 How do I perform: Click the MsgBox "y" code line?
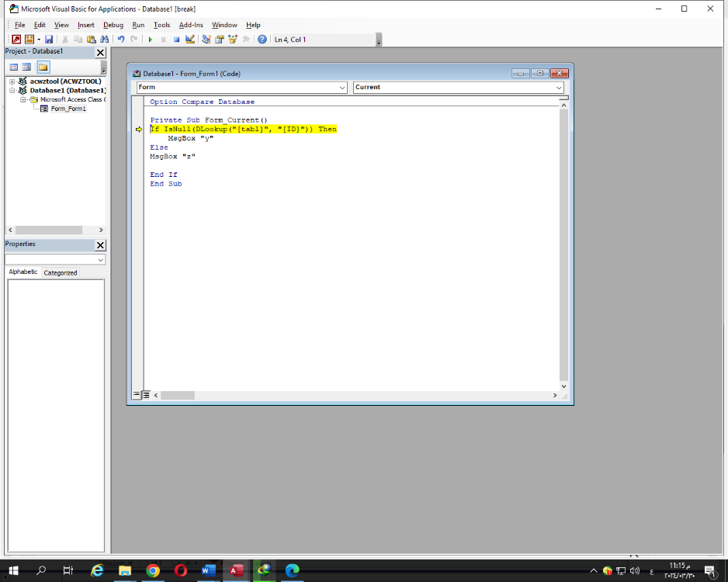pos(191,138)
